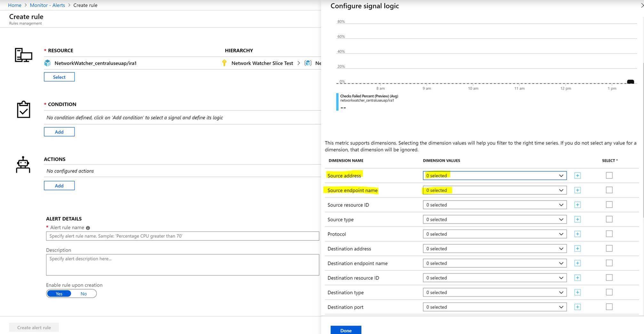Click into the Alert rule name field
Image resolution: width=644 pixels, height=334 pixels.
(182, 236)
